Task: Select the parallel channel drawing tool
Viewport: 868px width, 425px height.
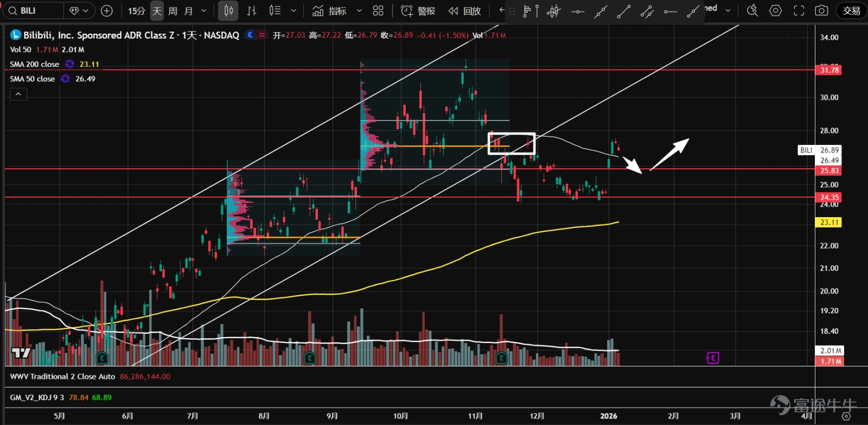Action: 647,11
